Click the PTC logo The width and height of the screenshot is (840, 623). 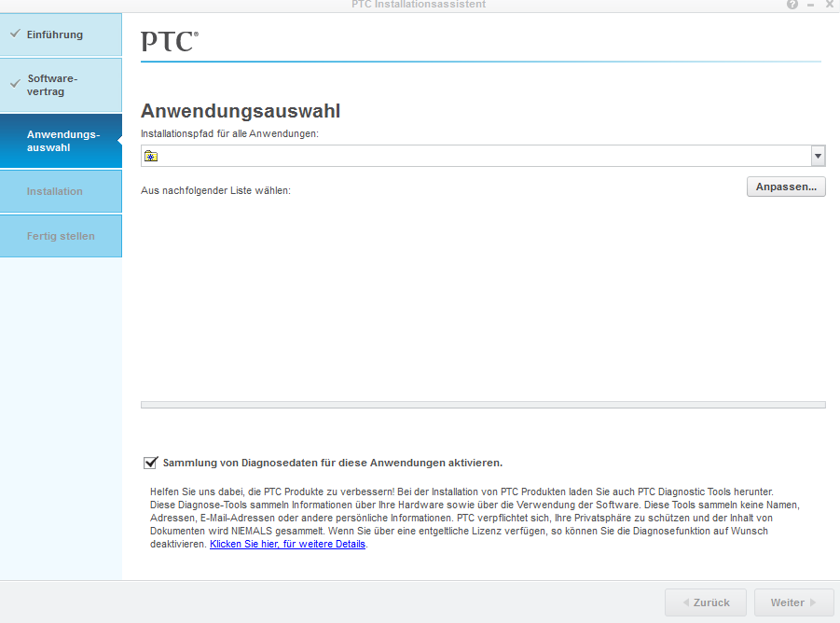pyautogui.click(x=170, y=41)
